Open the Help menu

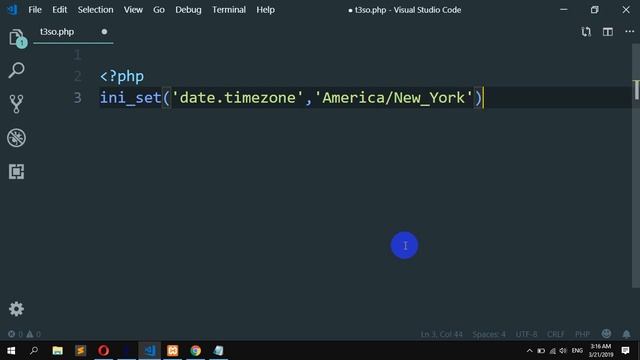(265, 10)
